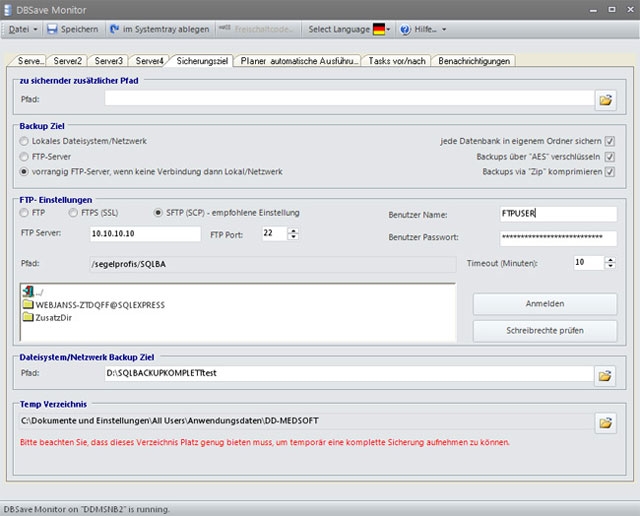The image size is (640, 516).
Task: Increase the FTP Port value
Action: 292,229
